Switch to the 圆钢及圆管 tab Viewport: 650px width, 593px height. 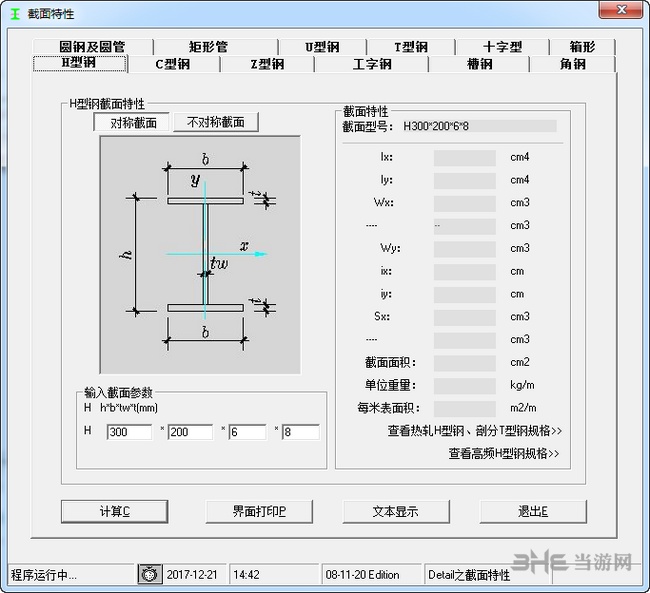click(92, 46)
